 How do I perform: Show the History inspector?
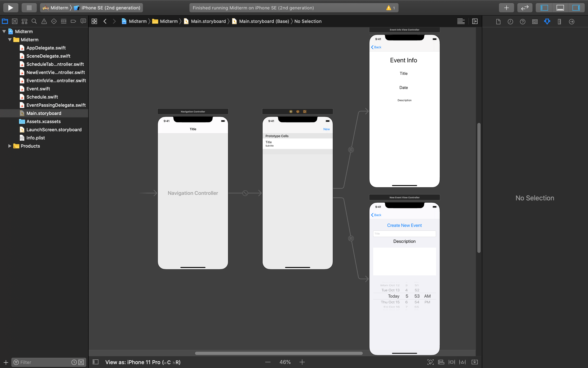pyautogui.click(x=510, y=22)
